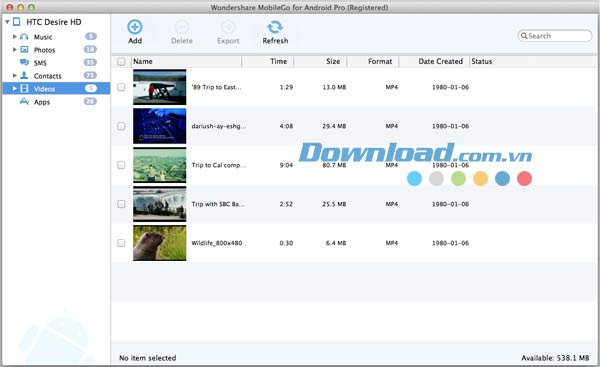The image size is (600, 367).
Task: Click the Music headphones icon in sidebar
Action: click(x=24, y=37)
